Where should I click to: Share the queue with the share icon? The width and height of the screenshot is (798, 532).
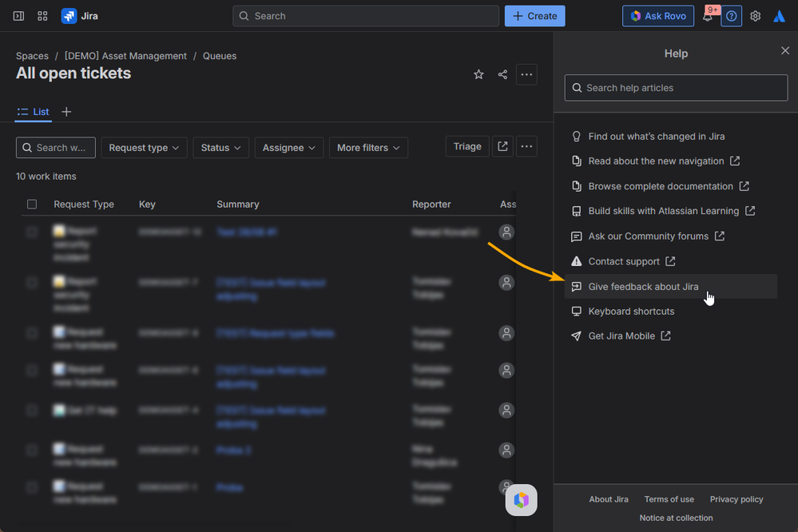coord(502,74)
